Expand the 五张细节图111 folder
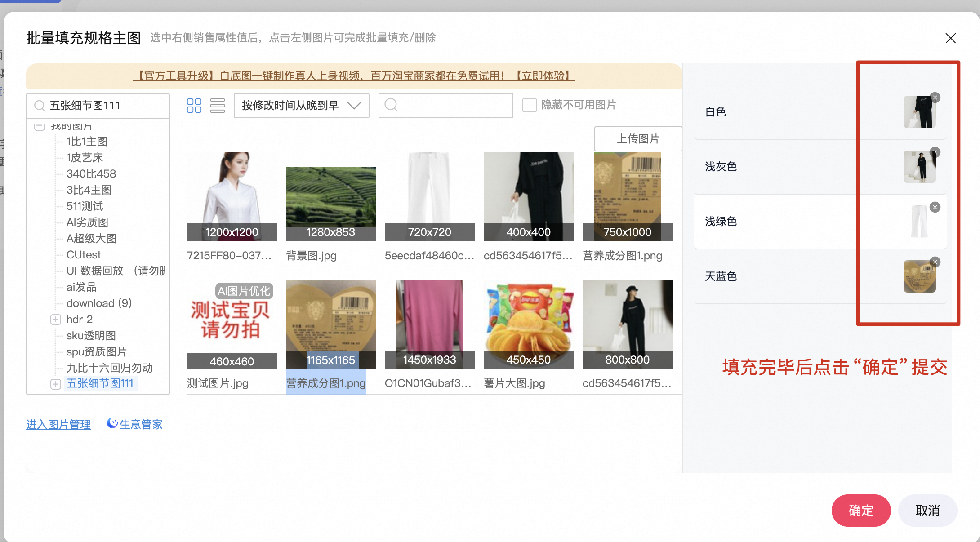 click(56, 384)
